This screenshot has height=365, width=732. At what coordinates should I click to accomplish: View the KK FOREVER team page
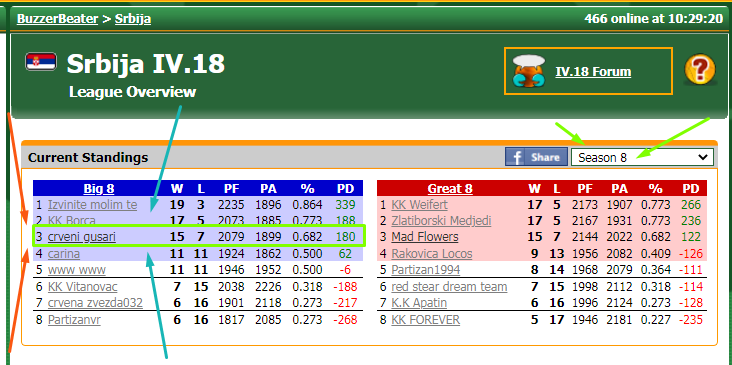click(x=425, y=320)
